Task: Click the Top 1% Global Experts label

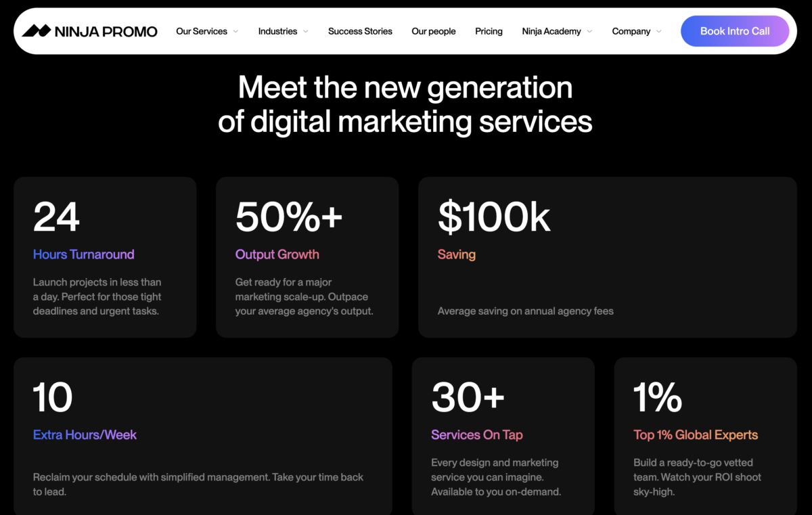Action: [696, 435]
